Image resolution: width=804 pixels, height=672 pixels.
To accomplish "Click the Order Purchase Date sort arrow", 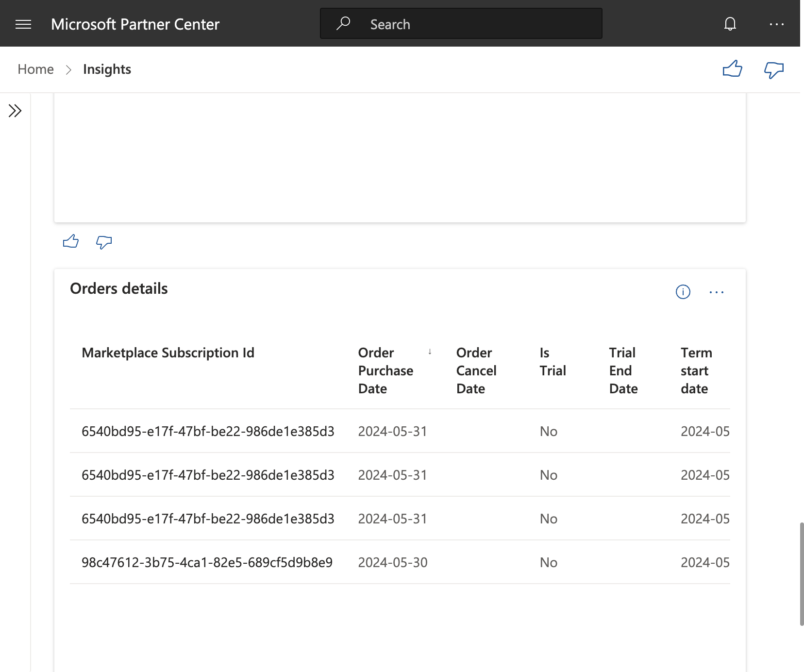I will pos(430,352).
